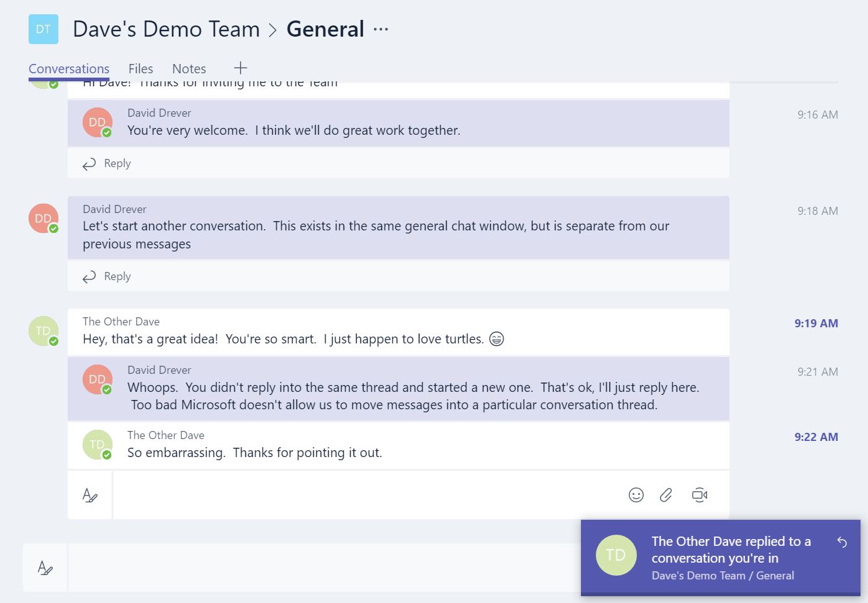Click TD avatar in the notification toast
The image size is (868, 603).
(616, 555)
